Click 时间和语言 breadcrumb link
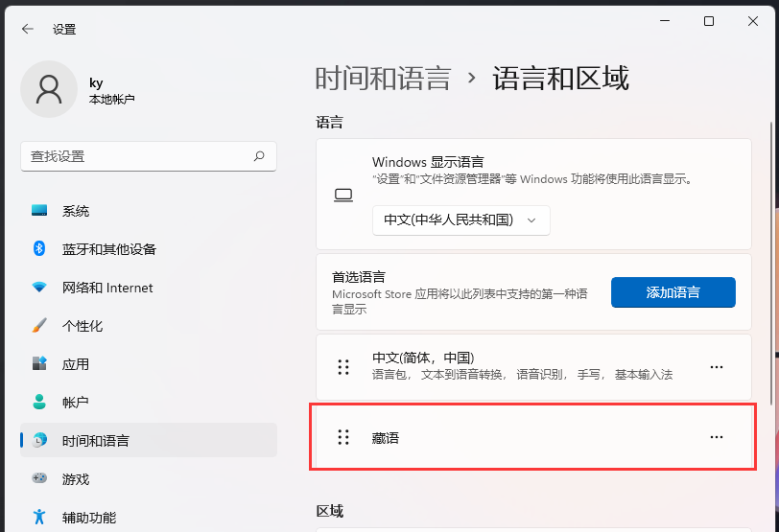This screenshot has height=532, width=779. pyautogui.click(x=383, y=79)
